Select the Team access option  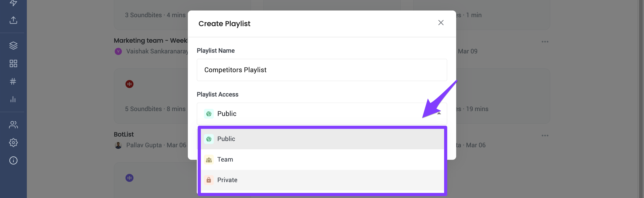click(x=322, y=160)
